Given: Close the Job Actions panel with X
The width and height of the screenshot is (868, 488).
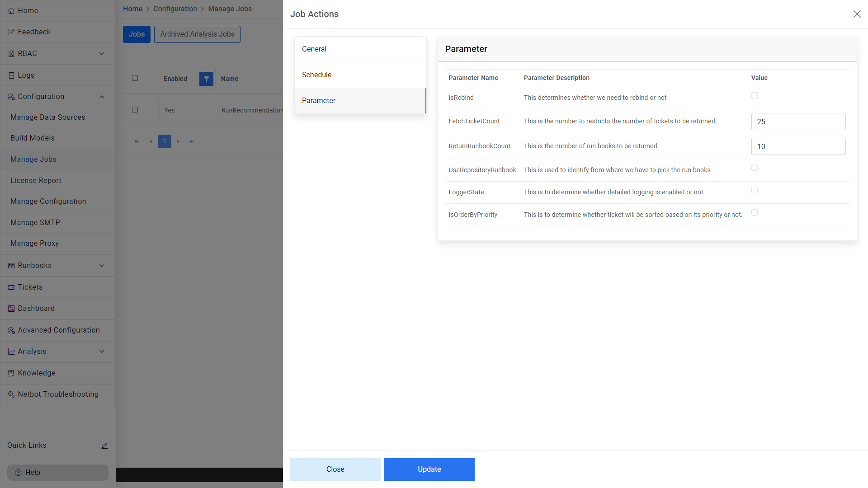Looking at the screenshot, I should (x=857, y=14).
